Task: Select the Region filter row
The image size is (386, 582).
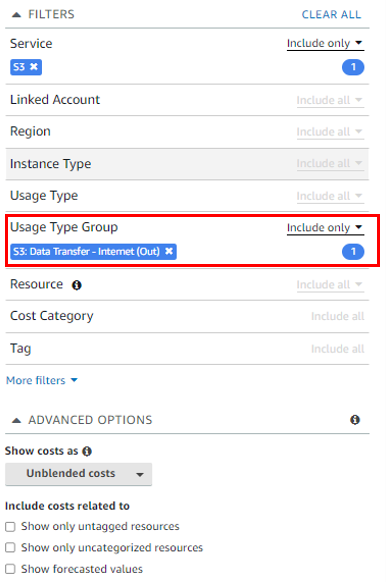Action: [x=187, y=132]
